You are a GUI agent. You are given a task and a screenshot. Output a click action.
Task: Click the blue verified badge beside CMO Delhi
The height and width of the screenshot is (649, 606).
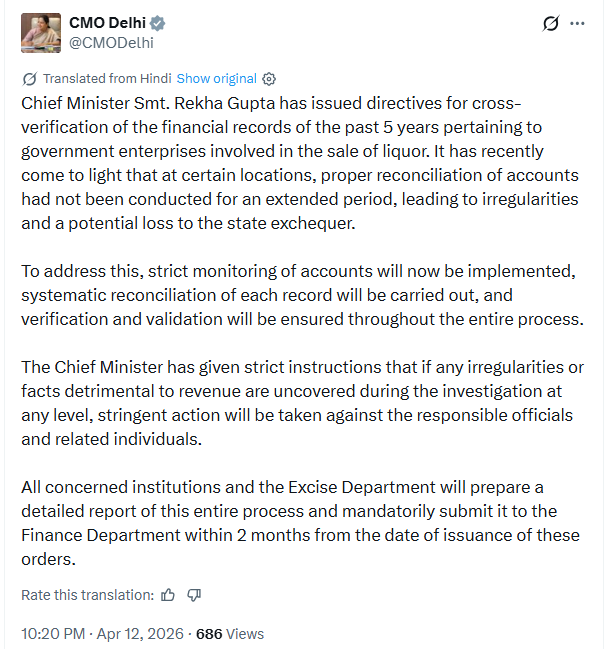pyautogui.click(x=156, y=23)
